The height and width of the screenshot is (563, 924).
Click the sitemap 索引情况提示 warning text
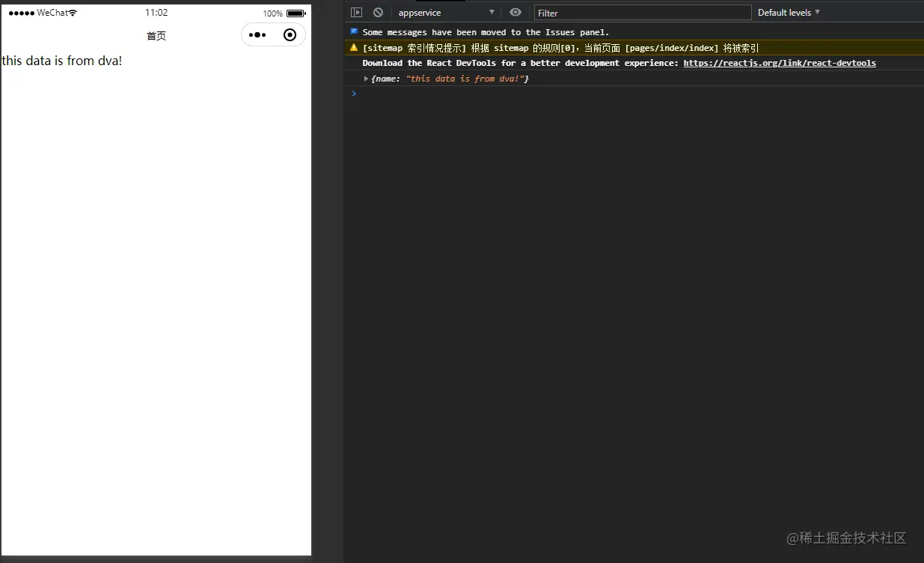click(560, 48)
